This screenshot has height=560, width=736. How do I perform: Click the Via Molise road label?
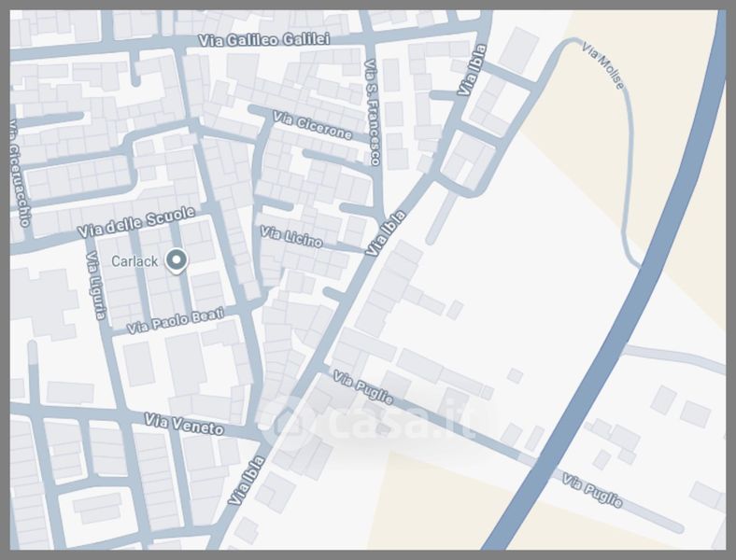[x=602, y=64]
